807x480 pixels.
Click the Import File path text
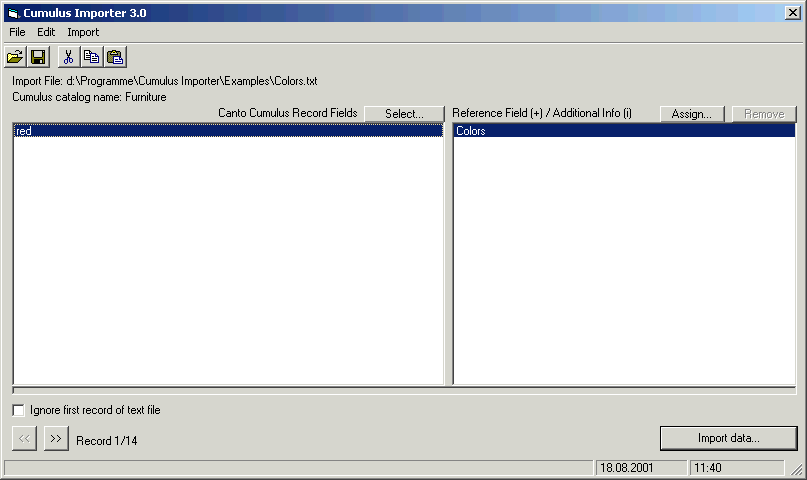(165, 81)
